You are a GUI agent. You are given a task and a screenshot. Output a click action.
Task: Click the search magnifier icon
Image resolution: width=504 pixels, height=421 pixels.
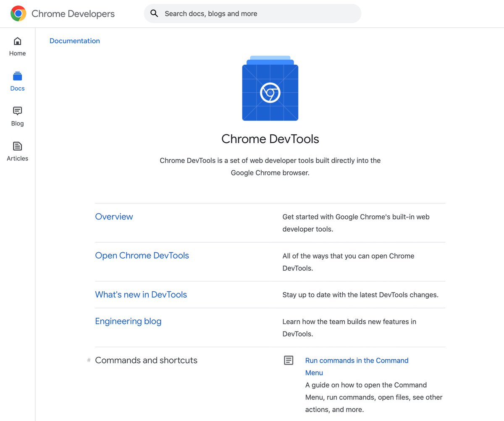coord(154,13)
